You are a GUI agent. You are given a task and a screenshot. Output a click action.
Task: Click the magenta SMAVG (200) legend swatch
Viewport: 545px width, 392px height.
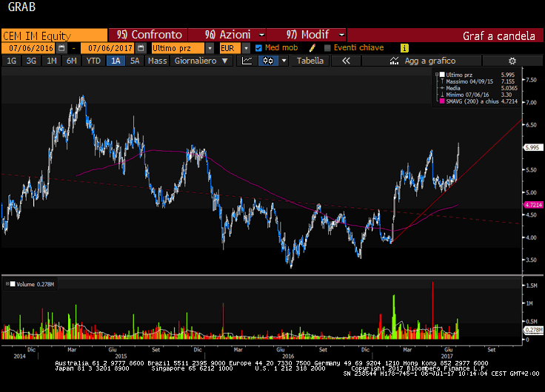442,101
